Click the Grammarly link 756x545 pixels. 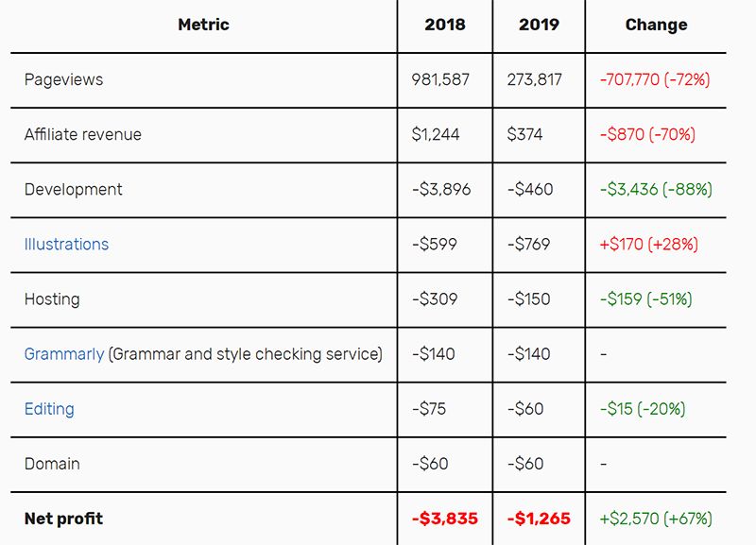pyautogui.click(x=64, y=354)
